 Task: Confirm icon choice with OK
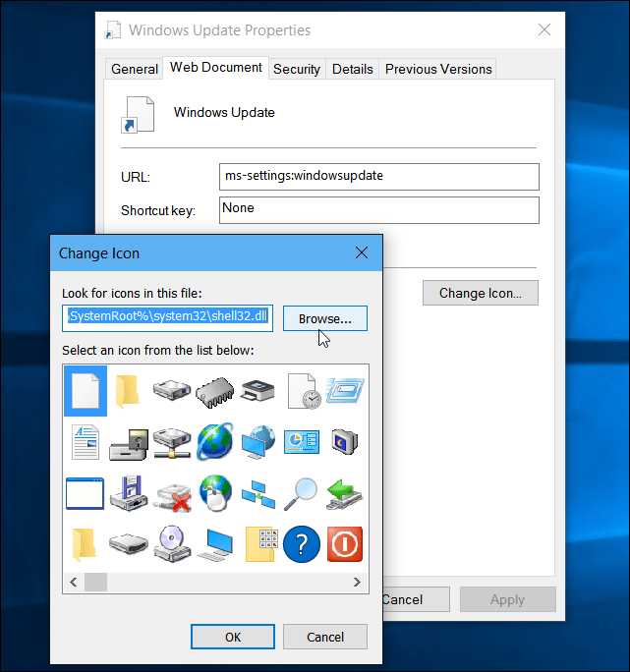click(x=233, y=637)
